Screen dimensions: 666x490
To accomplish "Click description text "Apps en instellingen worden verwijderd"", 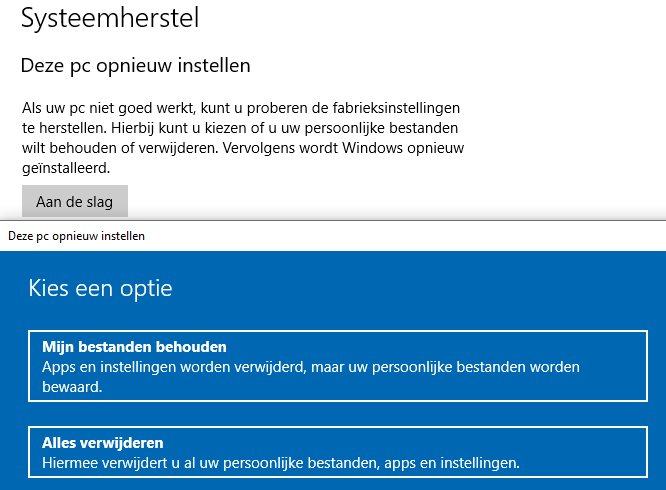I will point(170,367).
